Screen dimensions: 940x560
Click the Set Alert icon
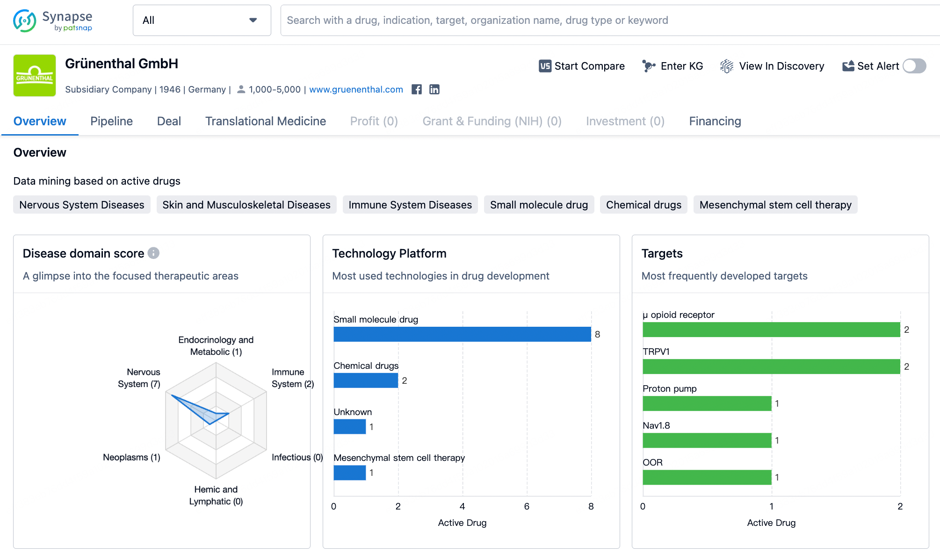click(847, 65)
